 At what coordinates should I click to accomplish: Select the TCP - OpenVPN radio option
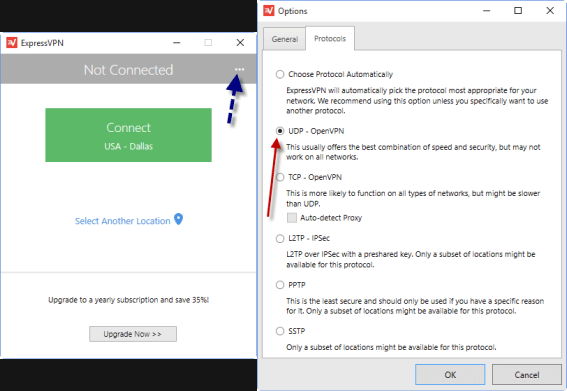click(x=280, y=177)
